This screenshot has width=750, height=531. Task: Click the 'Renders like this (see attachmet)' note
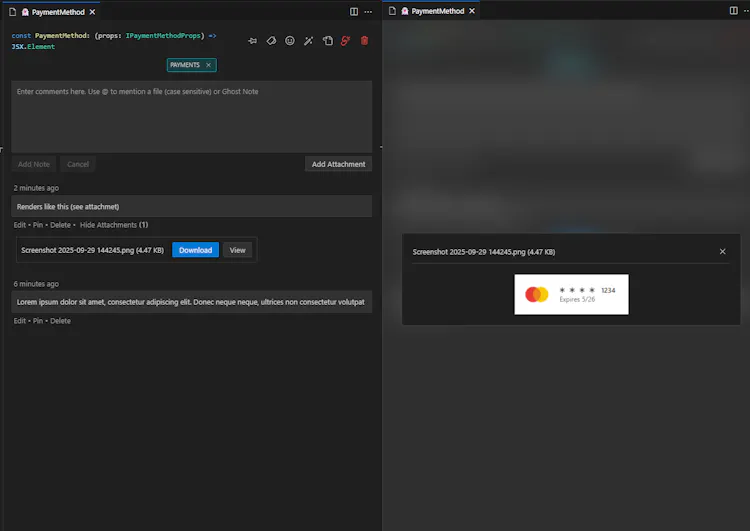tap(191, 207)
